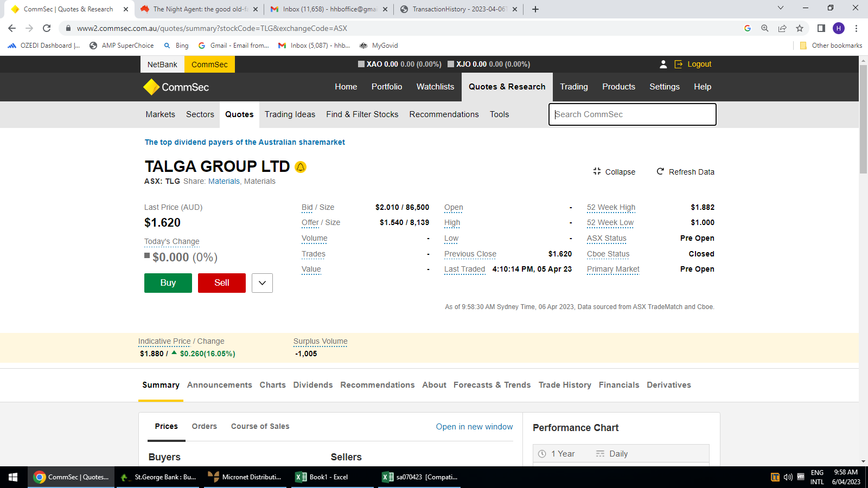The width and height of the screenshot is (868, 488).
Task: Expand the dropdown next to Sell
Action: (x=262, y=283)
